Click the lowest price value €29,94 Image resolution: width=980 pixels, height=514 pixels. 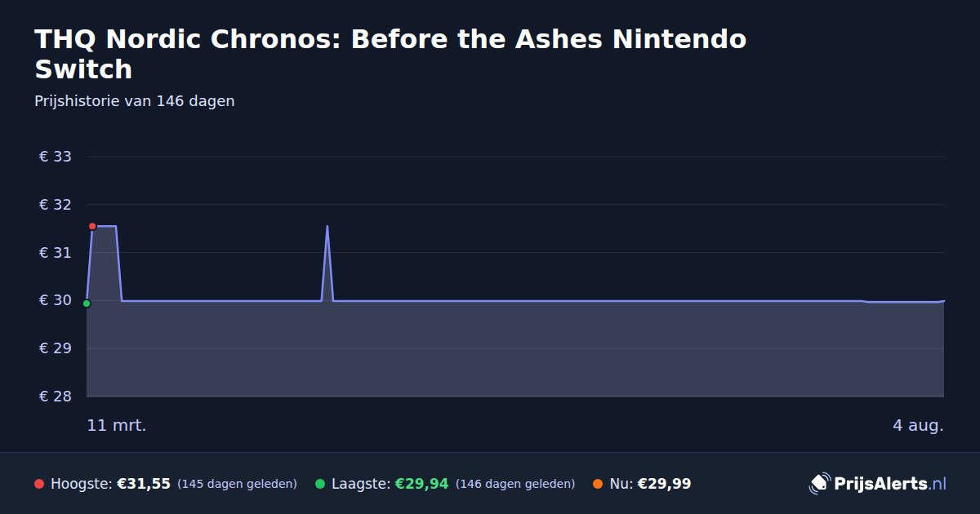pos(422,484)
